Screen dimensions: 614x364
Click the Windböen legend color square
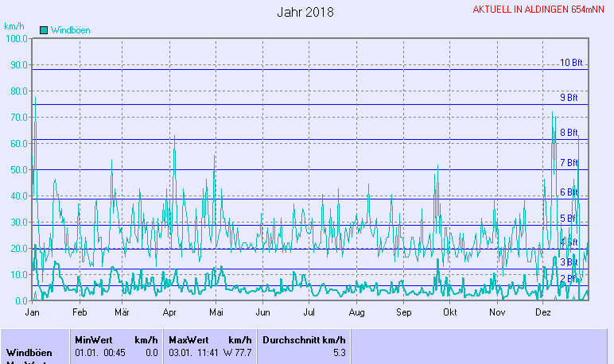44,30
